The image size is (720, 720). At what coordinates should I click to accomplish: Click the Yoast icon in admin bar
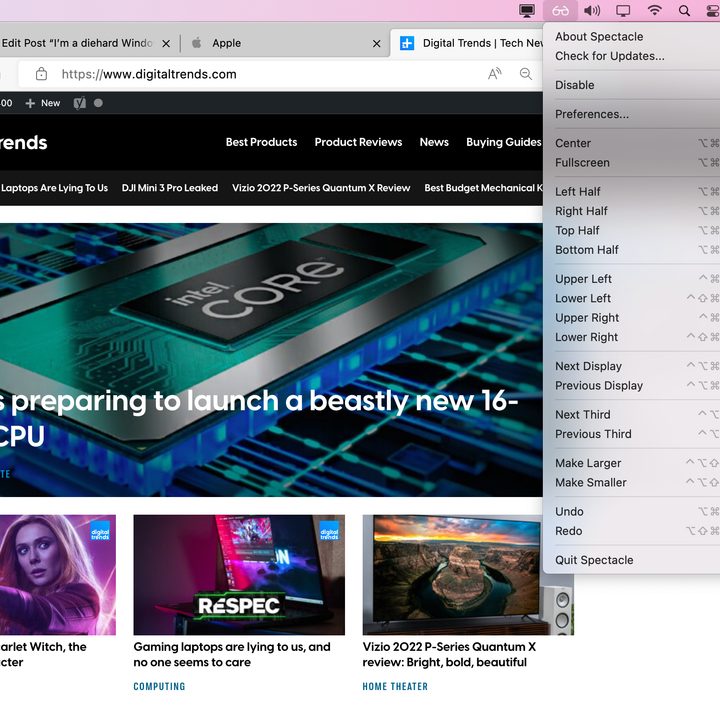click(x=79, y=103)
